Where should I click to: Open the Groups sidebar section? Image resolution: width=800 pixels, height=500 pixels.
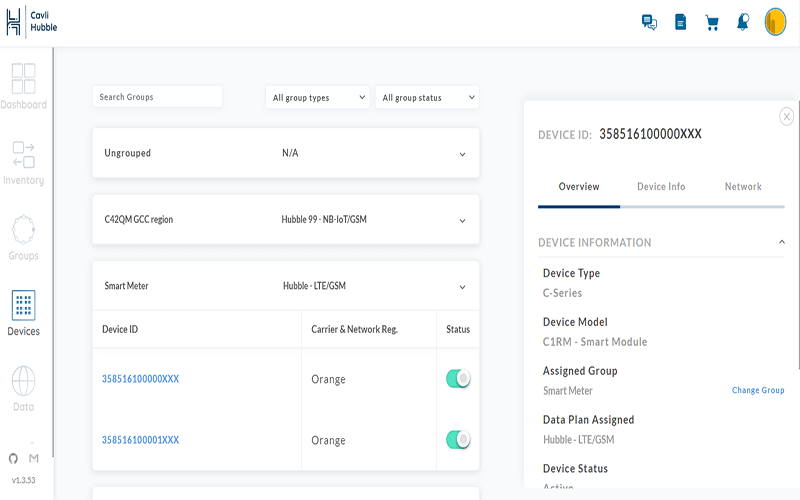pyautogui.click(x=23, y=231)
